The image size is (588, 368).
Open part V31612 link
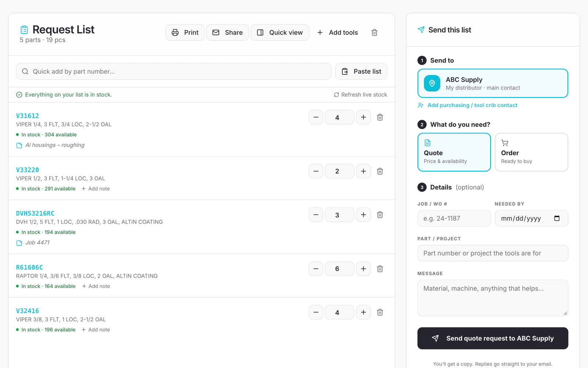[28, 116]
